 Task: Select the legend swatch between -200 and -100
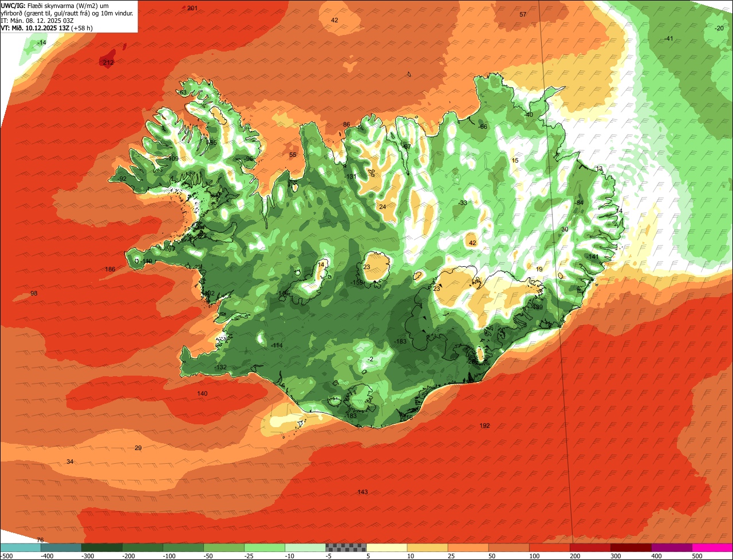coord(143,547)
